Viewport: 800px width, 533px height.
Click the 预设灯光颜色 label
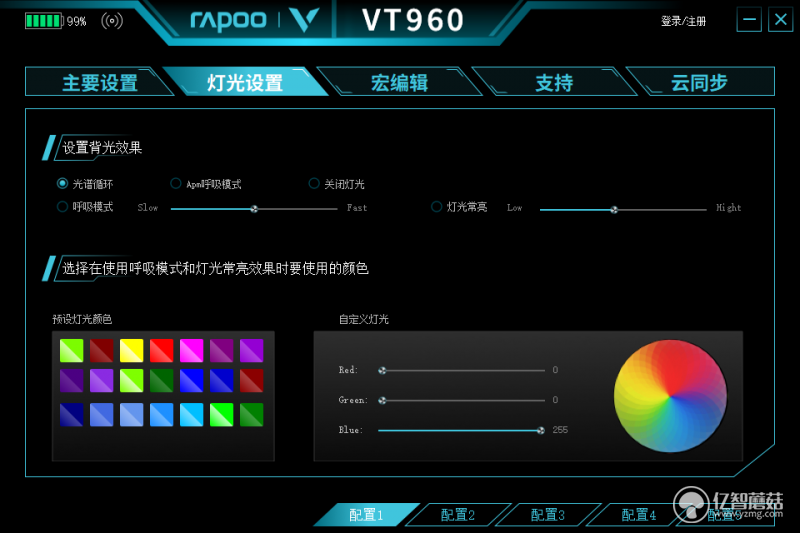pyautogui.click(x=82, y=319)
